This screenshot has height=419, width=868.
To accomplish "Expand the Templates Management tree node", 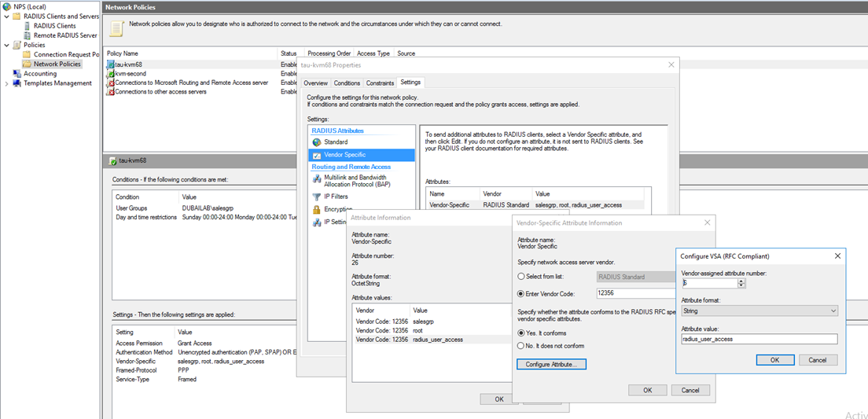I will click(7, 83).
